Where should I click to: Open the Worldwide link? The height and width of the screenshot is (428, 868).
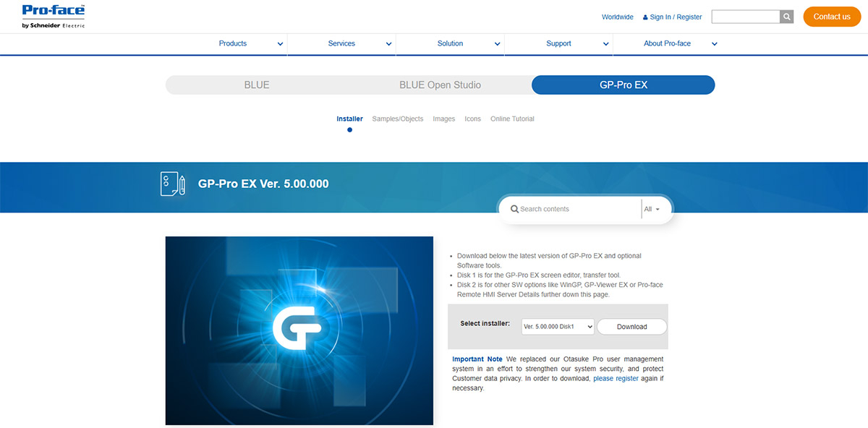[618, 17]
